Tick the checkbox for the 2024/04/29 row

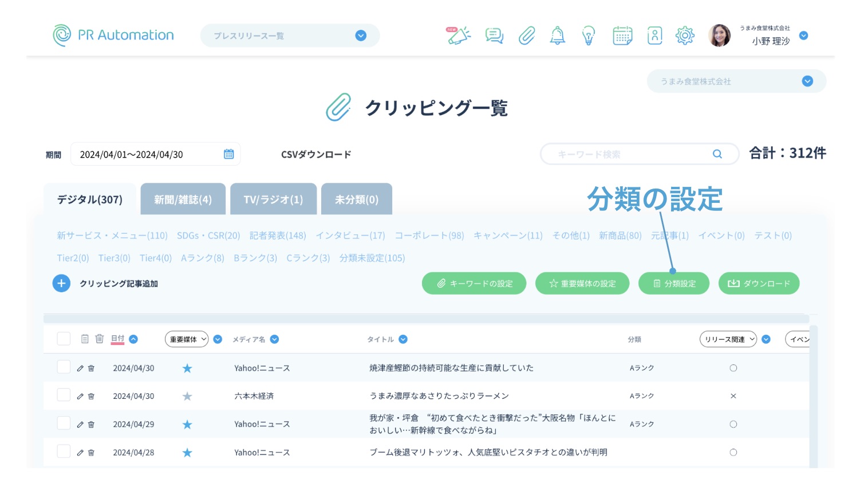pos(64,424)
